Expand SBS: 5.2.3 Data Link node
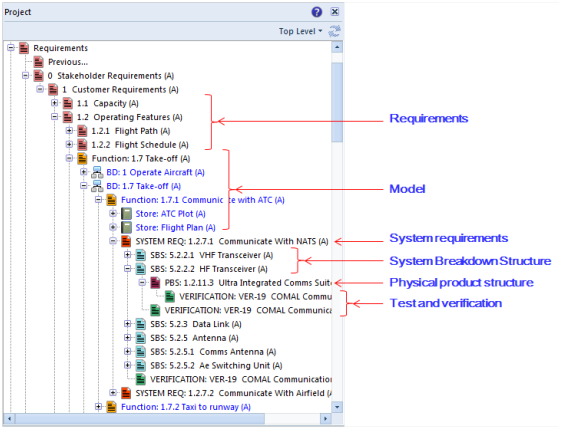Screen dimensions: 561x429 [127, 324]
